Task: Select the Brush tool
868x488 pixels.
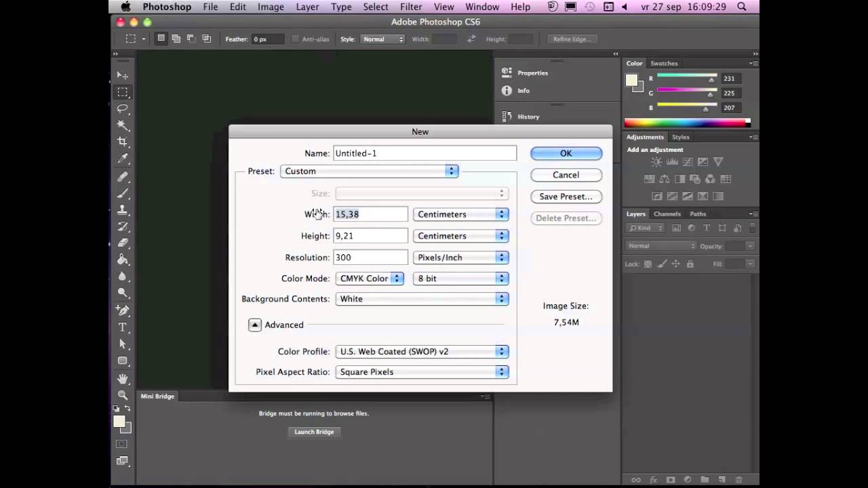Action: tap(123, 193)
